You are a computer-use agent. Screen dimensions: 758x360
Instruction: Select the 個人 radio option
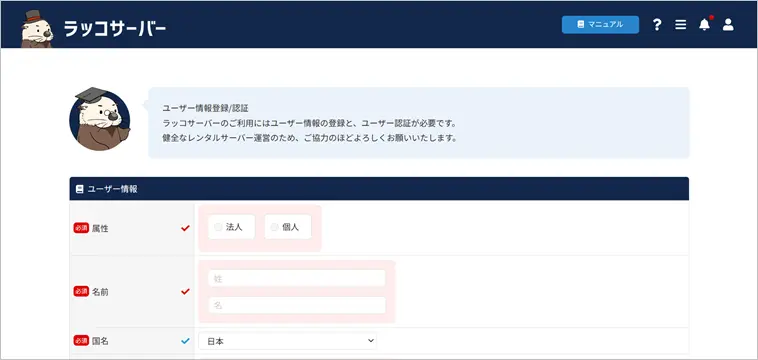tap(288, 227)
